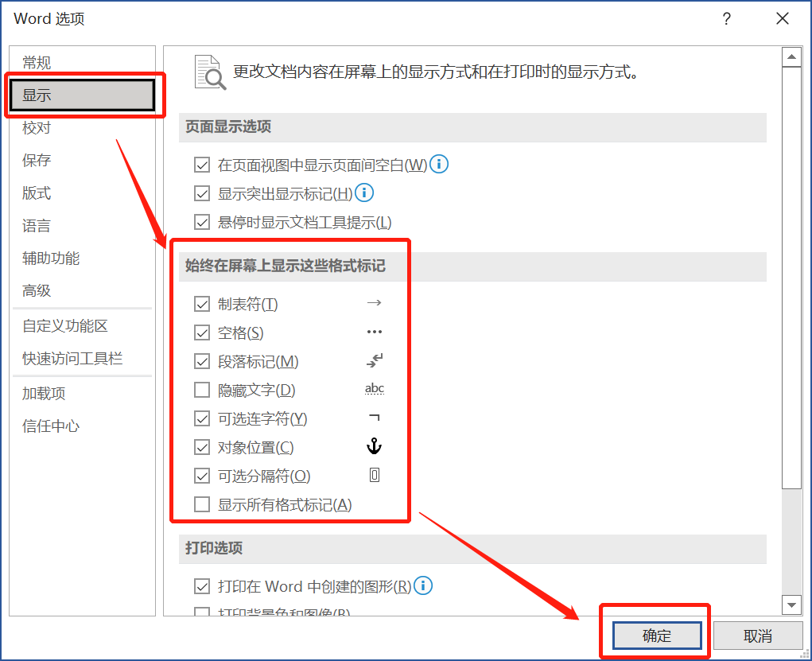Open the 语言 category
The width and height of the screenshot is (812, 661).
click(83, 225)
